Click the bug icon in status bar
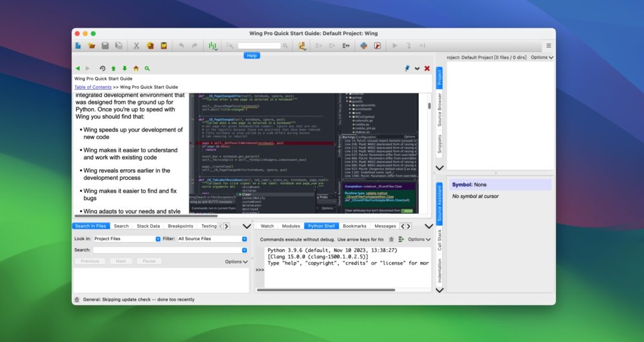 (77, 300)
